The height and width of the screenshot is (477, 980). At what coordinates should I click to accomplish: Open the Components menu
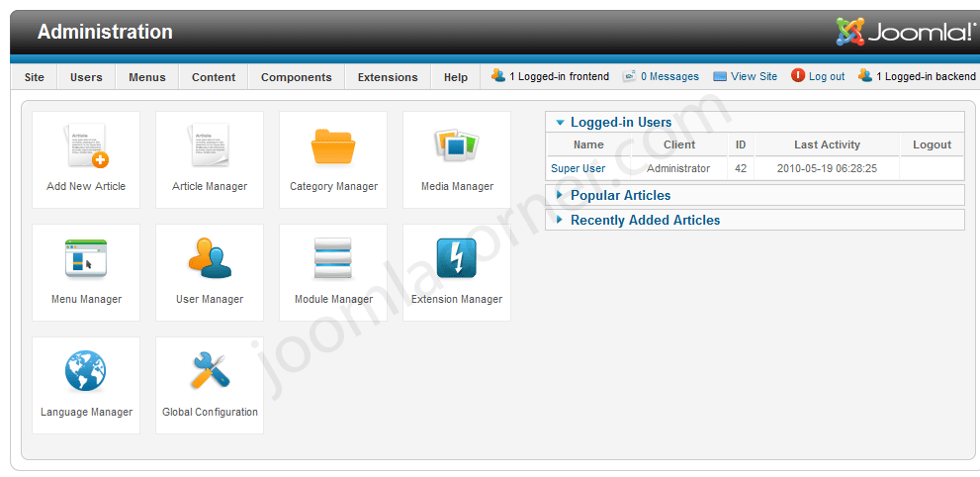296,77
